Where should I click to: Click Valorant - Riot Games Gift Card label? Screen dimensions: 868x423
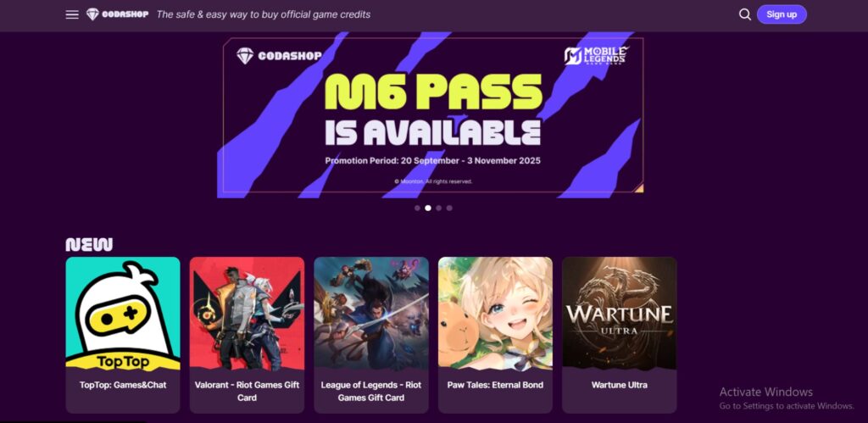(x=247, y=391)
